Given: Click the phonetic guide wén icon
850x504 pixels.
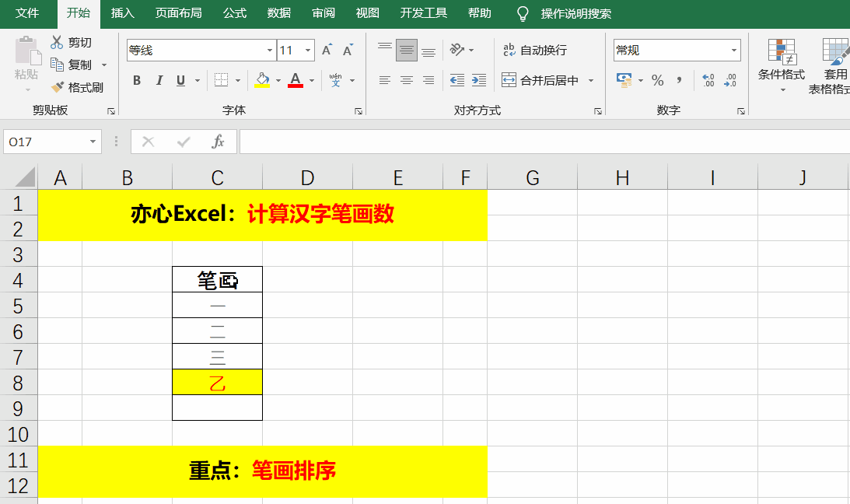Looking at the screenshot, I should 335,80.
